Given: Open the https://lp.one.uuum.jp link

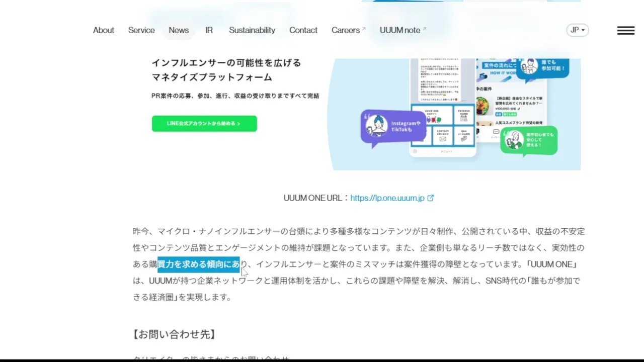Looking at the screenshot, I should coord(387,198).
